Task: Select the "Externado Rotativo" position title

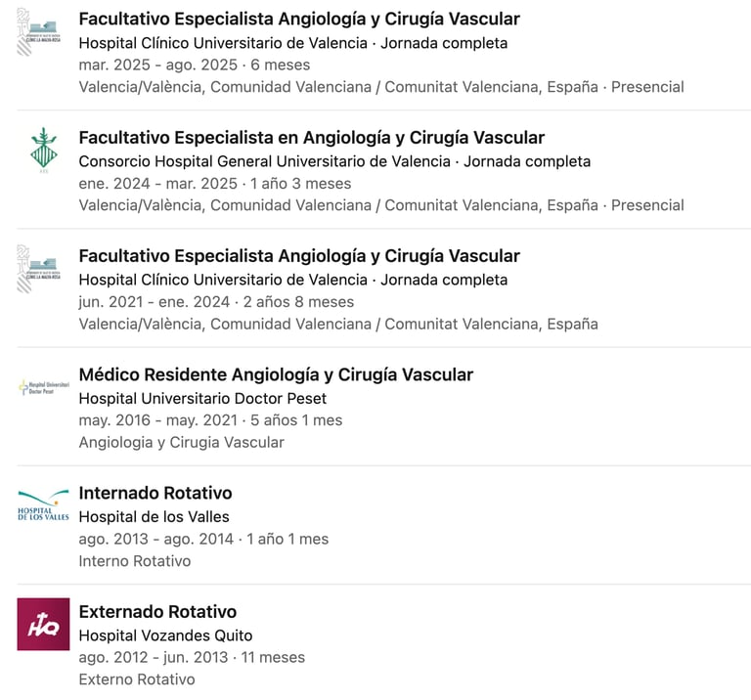Action: pos(157,612)
